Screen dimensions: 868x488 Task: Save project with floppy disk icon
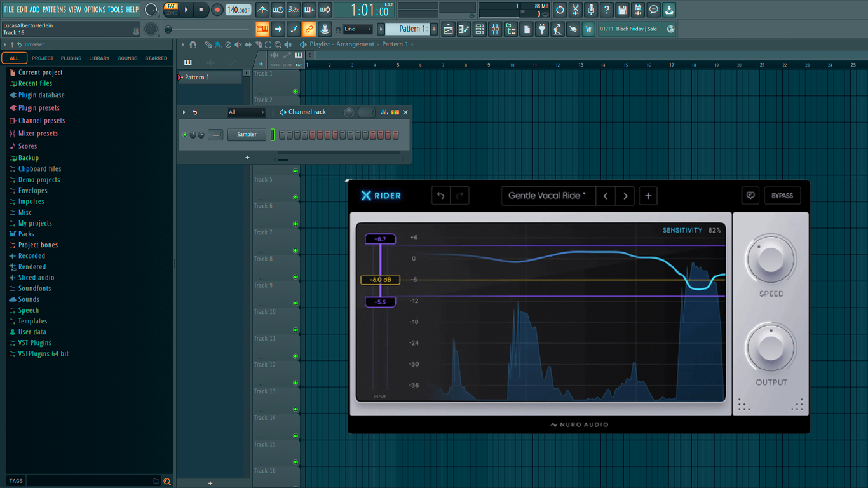tap(622, 10)
